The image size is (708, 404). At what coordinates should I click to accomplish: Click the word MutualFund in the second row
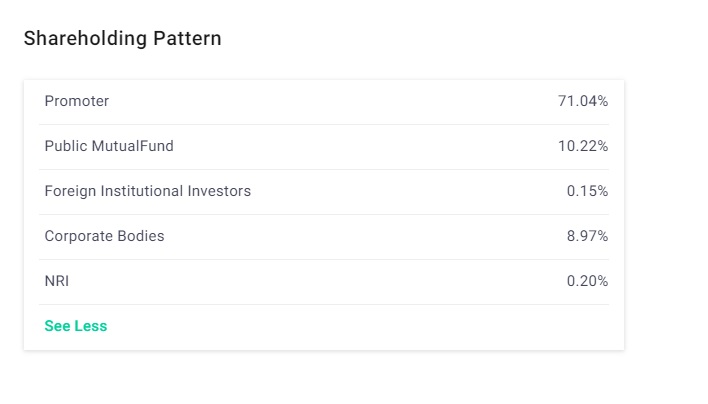(x=133, y=146)
